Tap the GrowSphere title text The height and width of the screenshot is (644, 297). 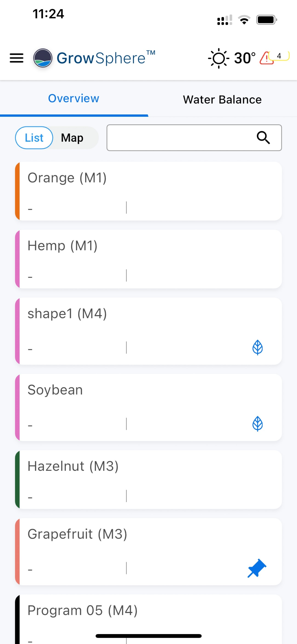[106, 58]
